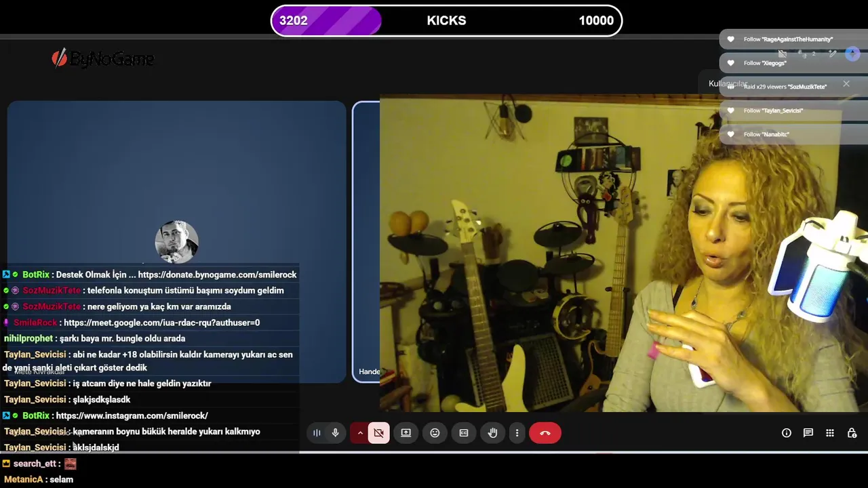Click the heart icon beside Follow "Taylan_Sevicisi"
Viewport: 868px width, 488px height.
tap(730, 110)
